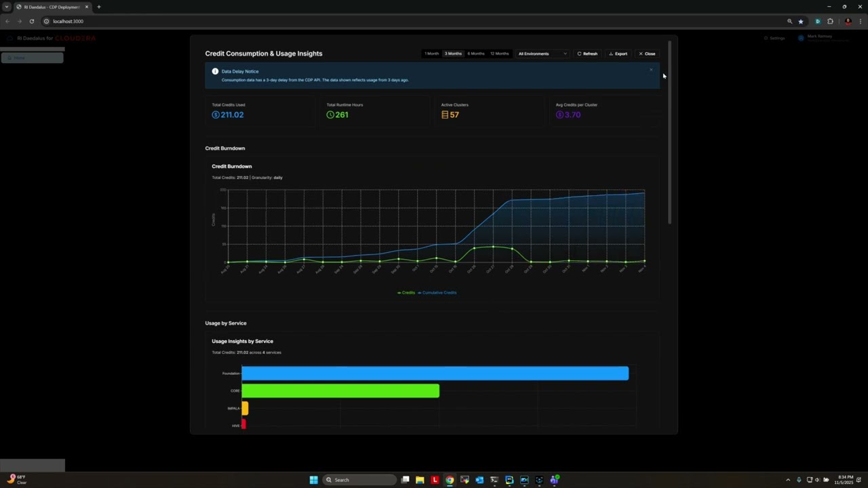Open File Explorer from the taskbar
Viewport: 868px width, 488px height.
tap(420, 480)
